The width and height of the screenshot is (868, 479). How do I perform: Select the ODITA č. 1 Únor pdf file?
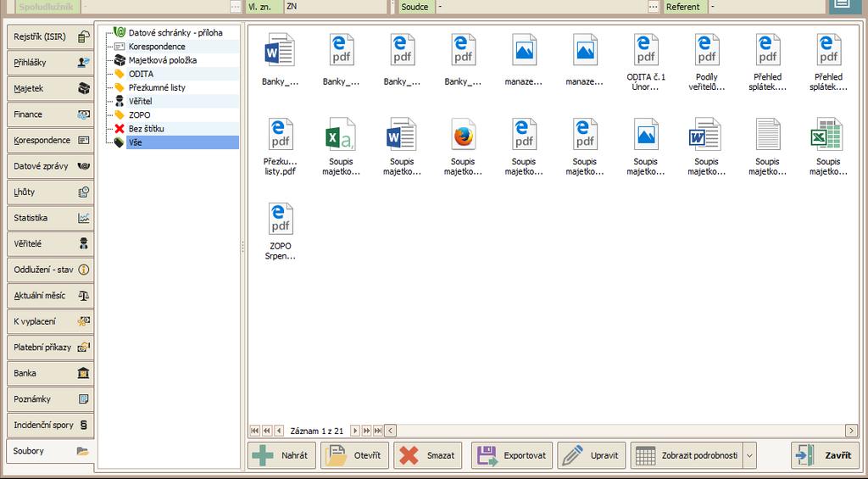coord(645,62)
